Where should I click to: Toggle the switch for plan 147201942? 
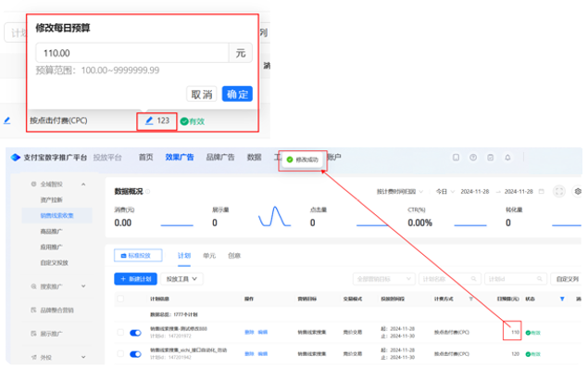point(135,354)
